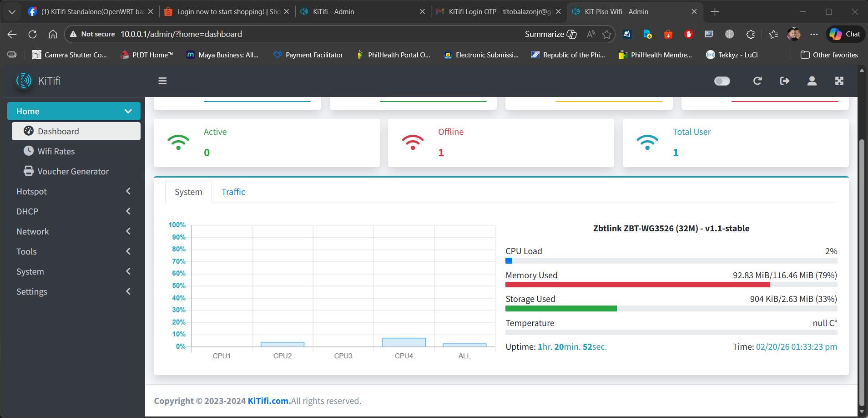Switch to the KiTifi Standalone Facebook tab
Image resolution: width=868 pixels, height=418 pixels.
point(91,12)
